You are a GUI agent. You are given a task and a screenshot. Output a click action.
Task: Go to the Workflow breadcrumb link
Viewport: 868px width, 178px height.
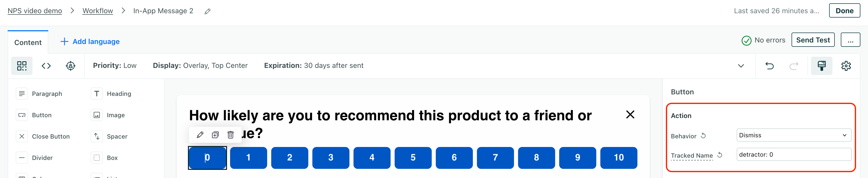pos(98,11)
